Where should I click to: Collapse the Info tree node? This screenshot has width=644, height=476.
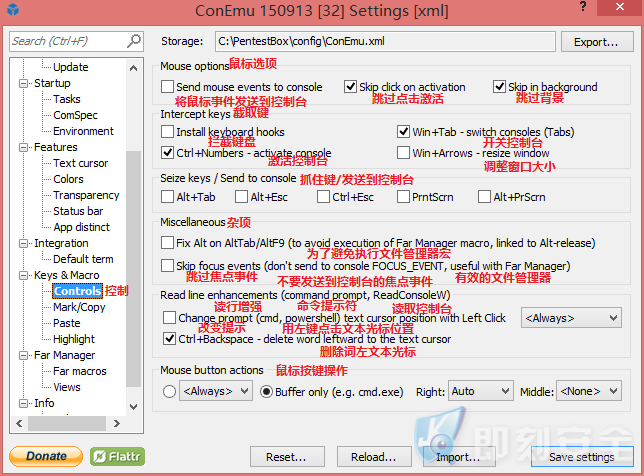[24, 404]
